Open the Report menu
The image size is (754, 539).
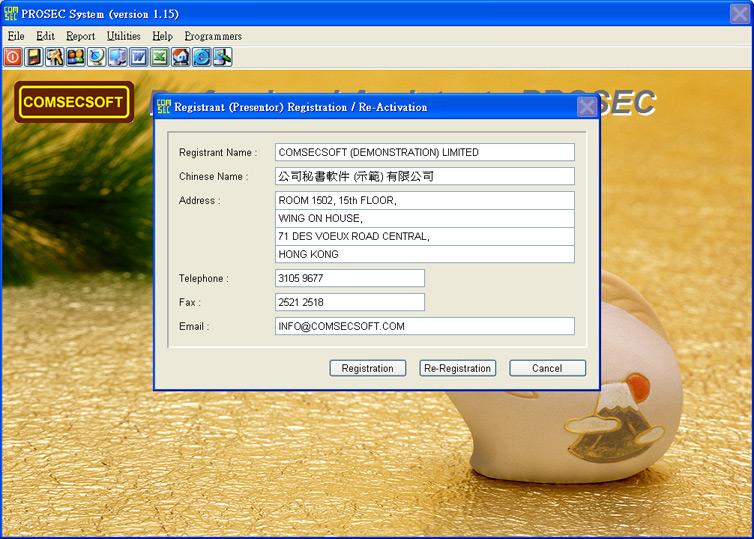click(80, 36)
